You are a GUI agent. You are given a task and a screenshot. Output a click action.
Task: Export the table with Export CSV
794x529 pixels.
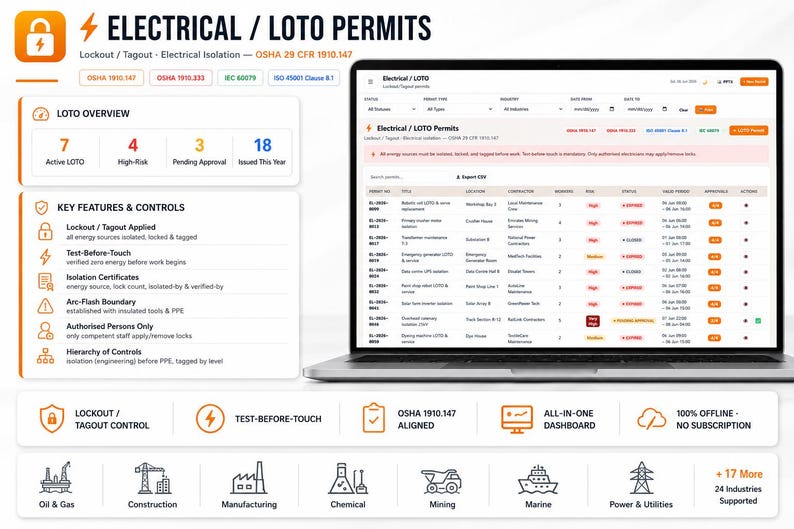click(x=471, y=177)
